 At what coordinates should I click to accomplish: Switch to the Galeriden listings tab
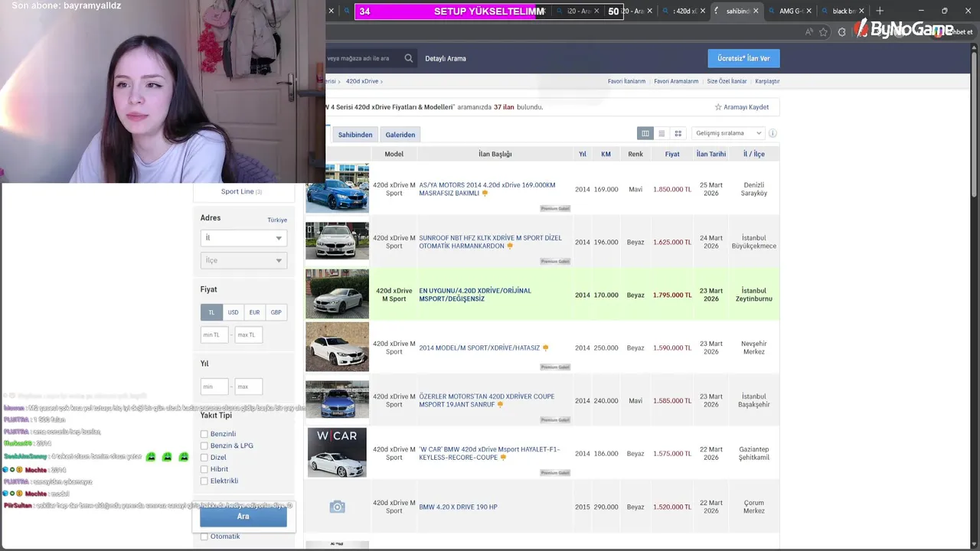[400, 135]
